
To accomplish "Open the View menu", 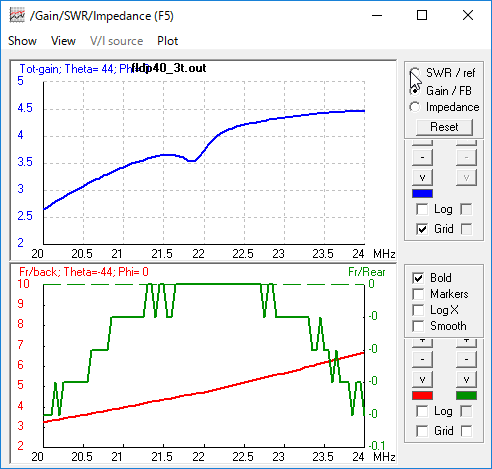I will click(63, 41).
